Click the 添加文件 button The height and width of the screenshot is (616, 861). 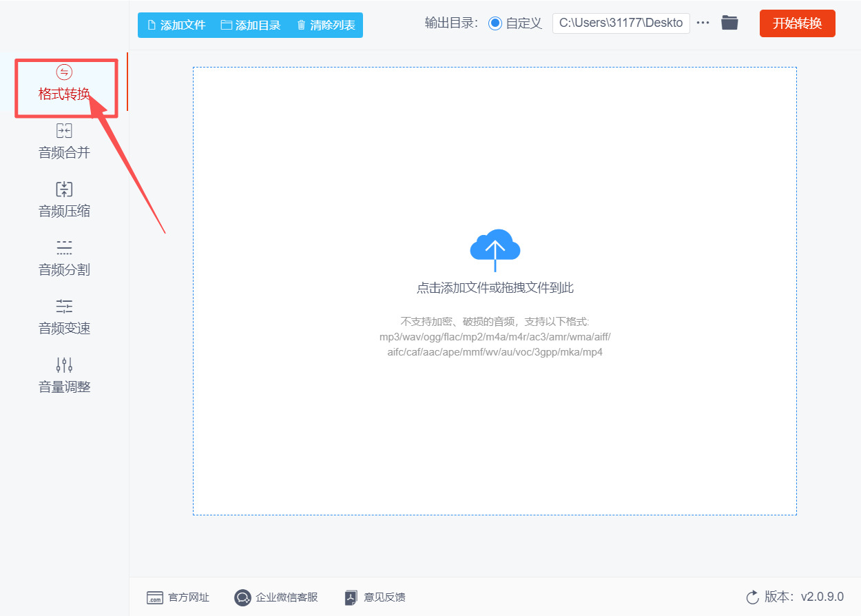(x=176, y=25)
